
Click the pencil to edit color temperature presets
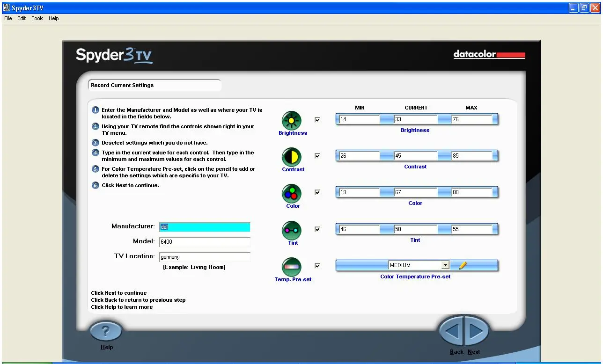463,265
